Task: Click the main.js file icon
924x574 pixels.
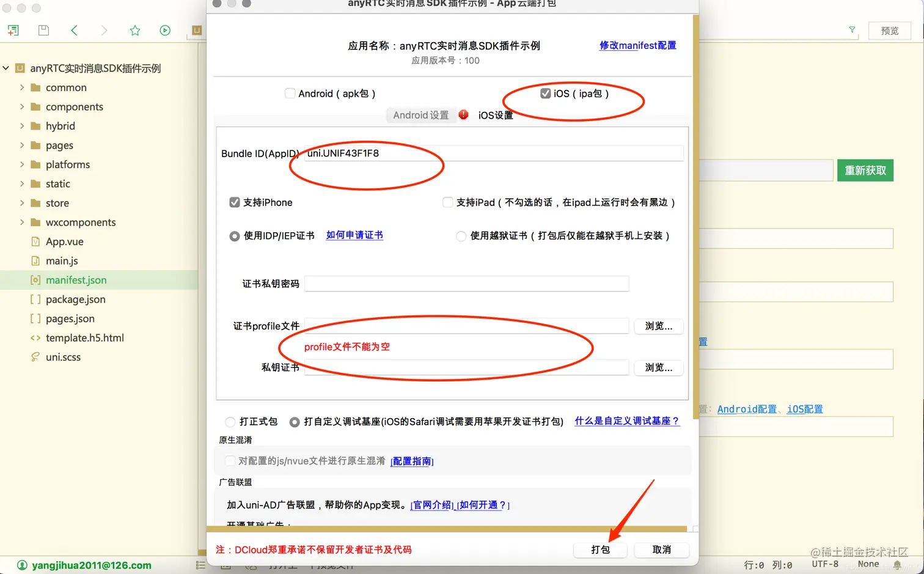Action: (x=35, y=260)
